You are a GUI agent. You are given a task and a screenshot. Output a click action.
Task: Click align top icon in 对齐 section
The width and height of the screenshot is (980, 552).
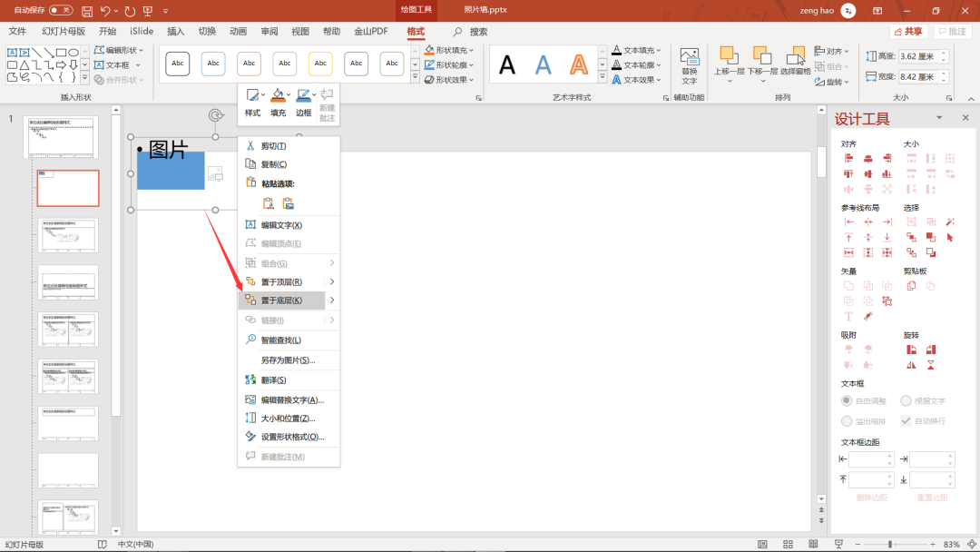[x=848, y=173]
